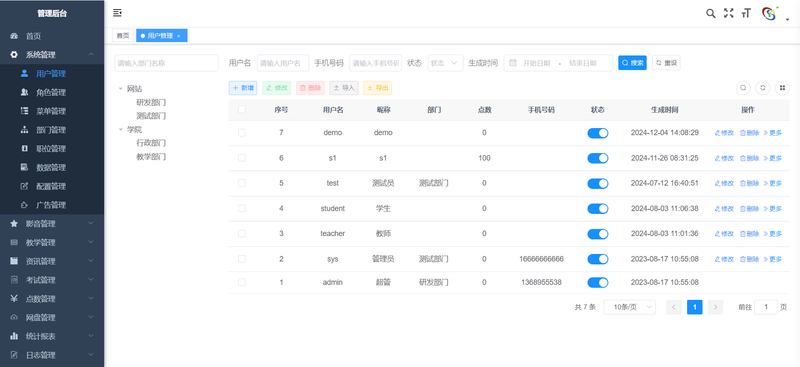
Task: Disable the status switch for sys
Action: [x=597, y=259]
